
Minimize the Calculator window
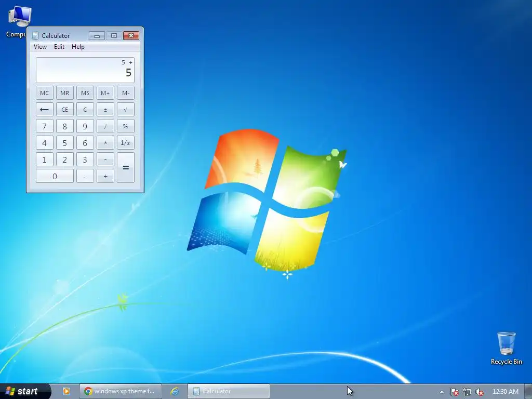click(97, 36)
